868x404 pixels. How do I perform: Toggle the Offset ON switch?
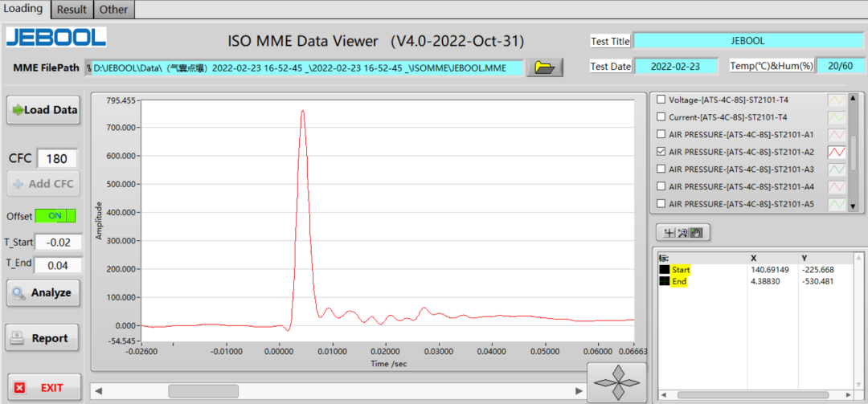[x=55, y=216]
